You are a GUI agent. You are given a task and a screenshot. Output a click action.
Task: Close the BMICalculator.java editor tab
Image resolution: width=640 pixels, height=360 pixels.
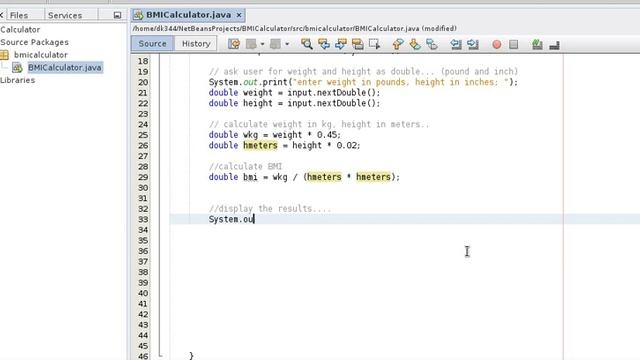click(239, 15)
